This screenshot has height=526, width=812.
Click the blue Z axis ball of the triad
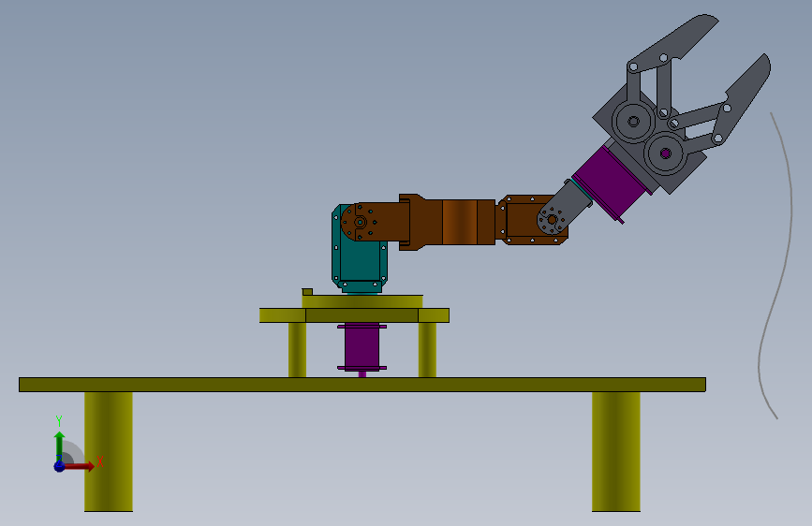[x=60, y=466]
